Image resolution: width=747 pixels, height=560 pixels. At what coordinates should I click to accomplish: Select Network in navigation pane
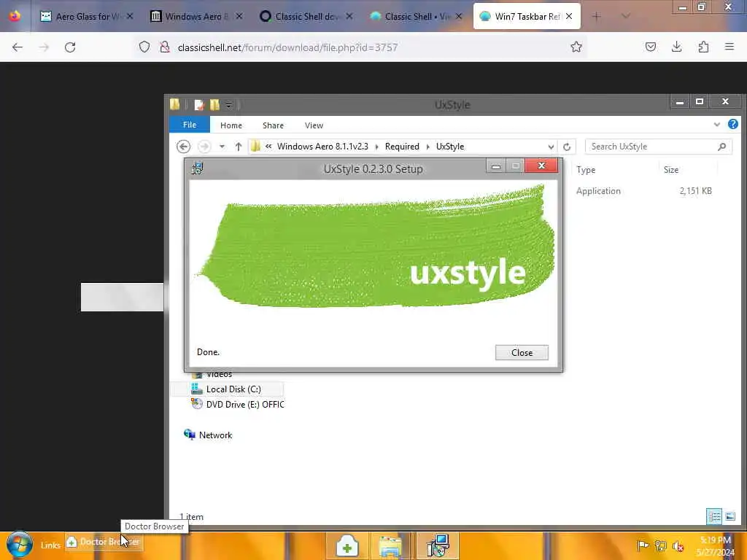tap(208, 435)
